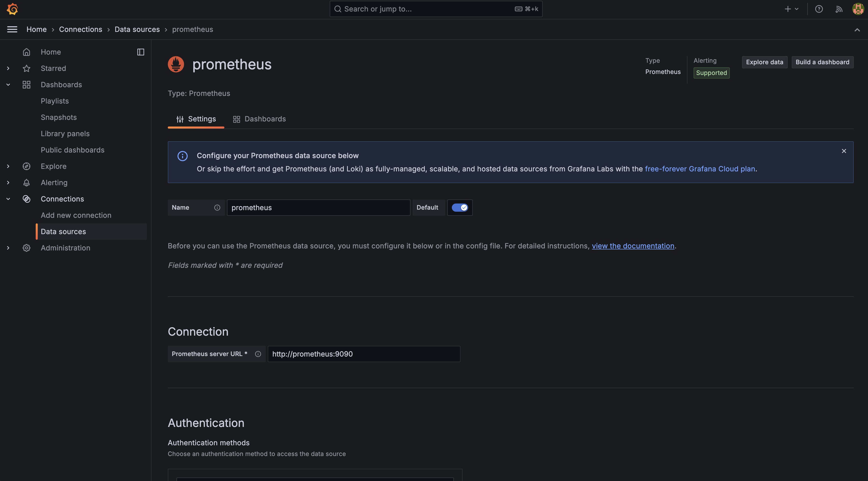Viewport: 868px width, 481px height.
Task: Open the news feed RSS icon
Action: coord(839,9)
